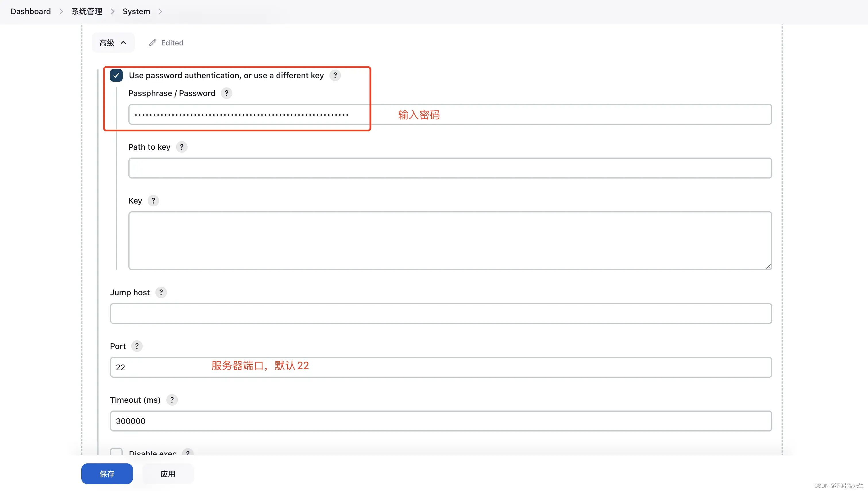Expand the 高级 advanced section
This screenshot has width=868, height=491.
113,43
